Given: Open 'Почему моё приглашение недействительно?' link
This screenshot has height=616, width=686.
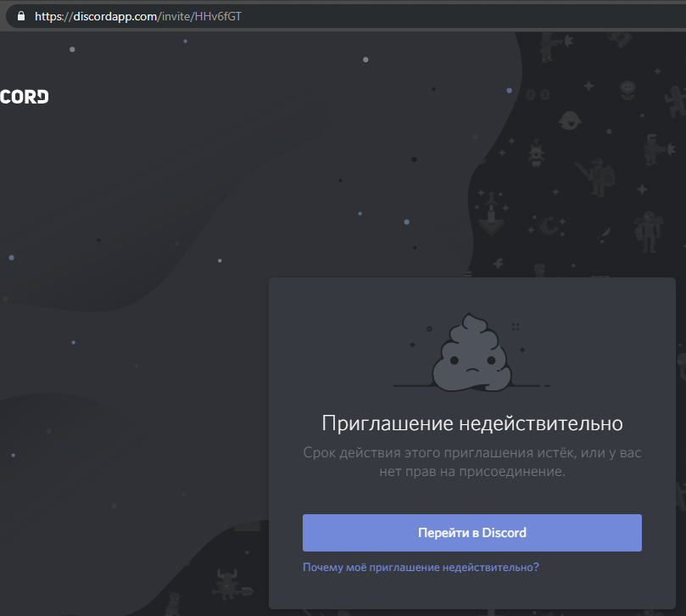Looking at the screenshot, I should [x=421, y=567].
